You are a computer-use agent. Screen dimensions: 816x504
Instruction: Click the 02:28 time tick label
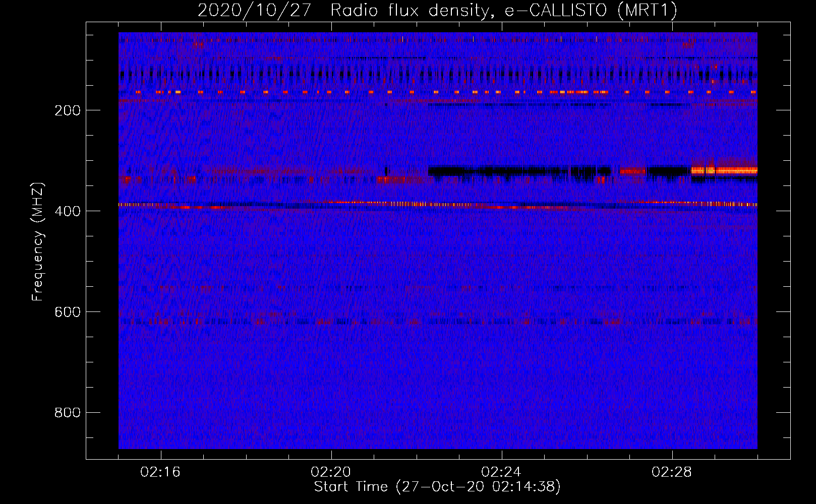(x=672, y=472)
